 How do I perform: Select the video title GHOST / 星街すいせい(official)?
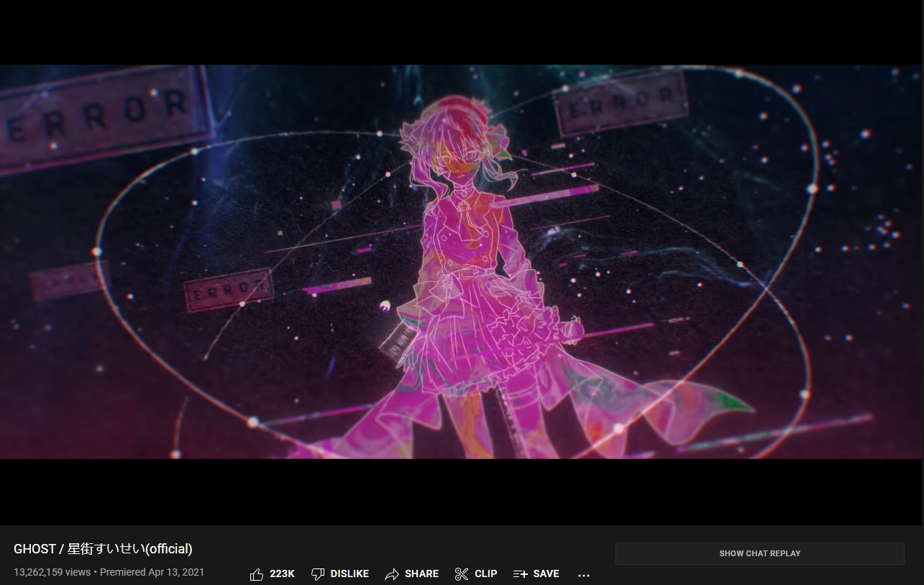pos(103,549)
